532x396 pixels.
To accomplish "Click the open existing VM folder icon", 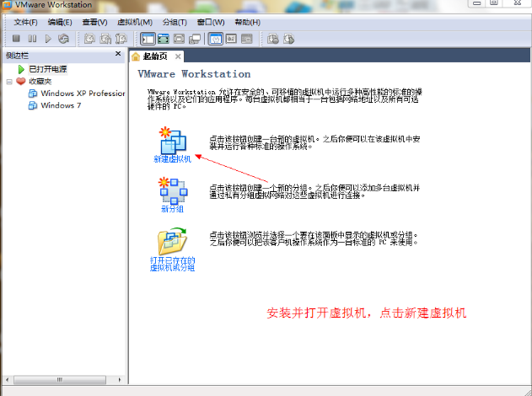I will 172,242.
